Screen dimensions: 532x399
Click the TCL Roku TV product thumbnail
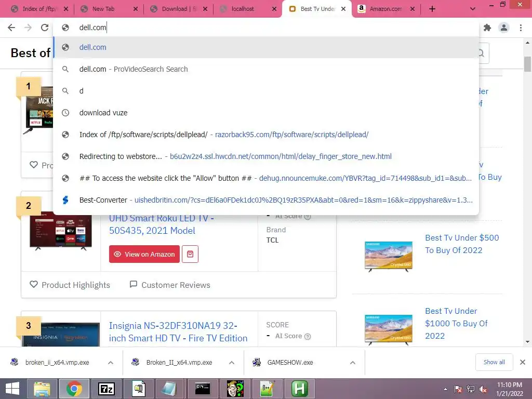coord(61,231)
